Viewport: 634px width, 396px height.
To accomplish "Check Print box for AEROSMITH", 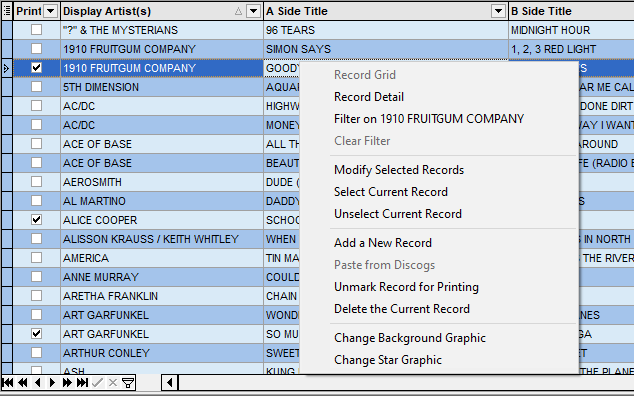I will point(36,182).
